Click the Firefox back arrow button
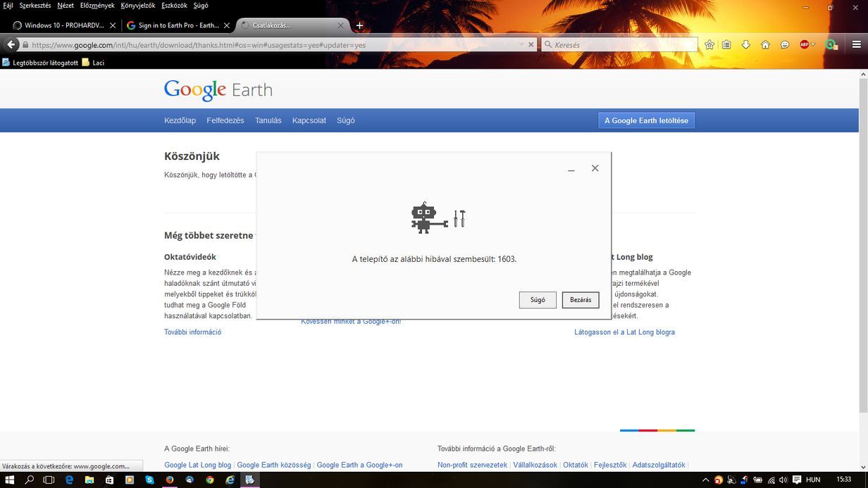 (x=11, y=44)
